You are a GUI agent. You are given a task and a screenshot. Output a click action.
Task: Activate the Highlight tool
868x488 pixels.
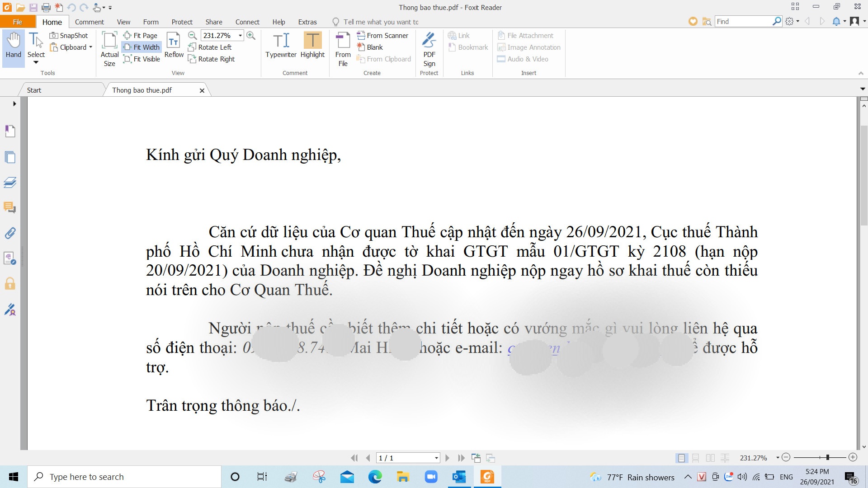coord(312,41)
